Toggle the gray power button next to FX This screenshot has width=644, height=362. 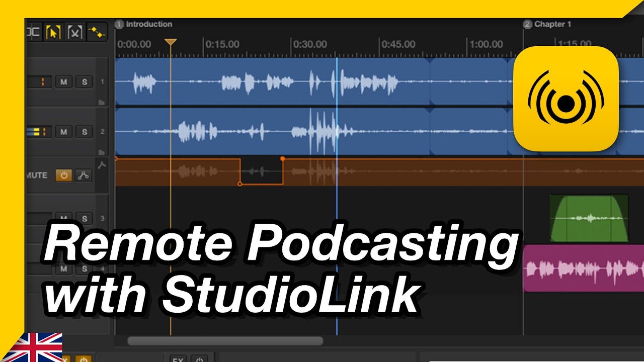click(200, 359)
